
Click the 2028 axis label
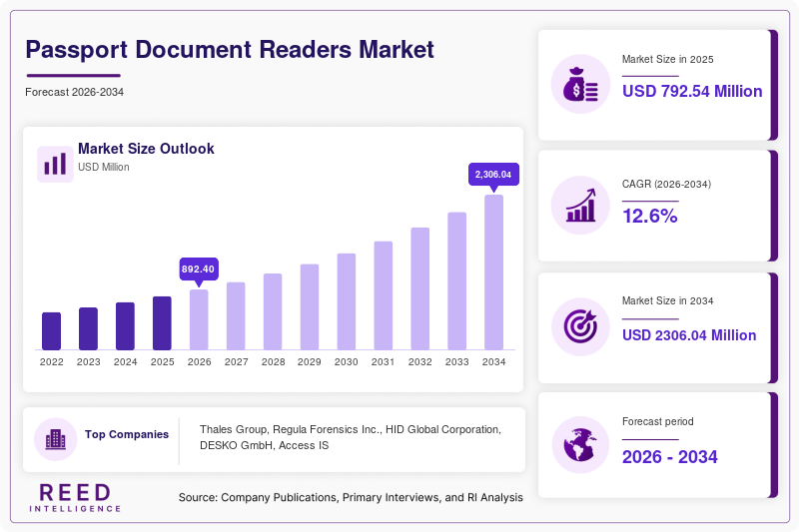click(273, 362)
